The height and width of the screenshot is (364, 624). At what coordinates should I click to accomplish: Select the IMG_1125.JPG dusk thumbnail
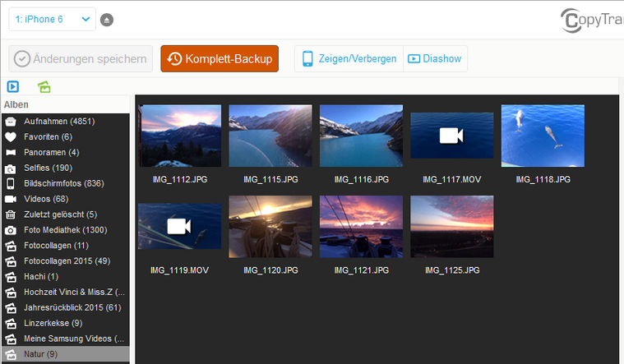(x=452, y=226)
